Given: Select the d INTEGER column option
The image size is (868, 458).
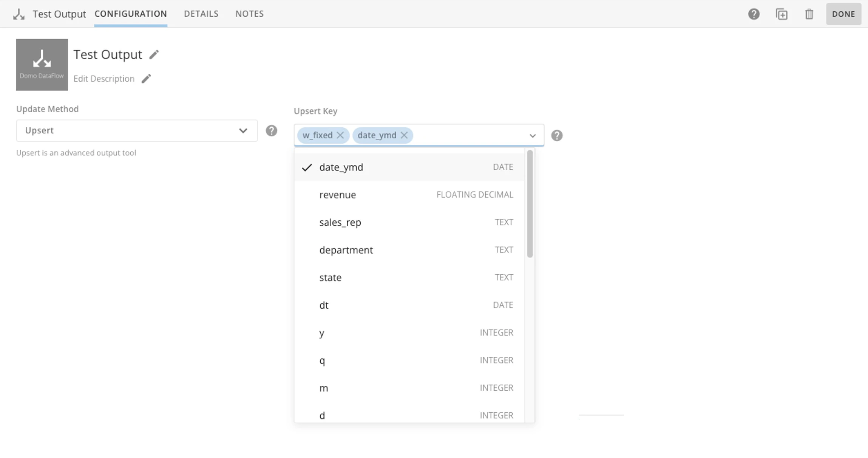Looking at the screenshot, I should 409,413.
